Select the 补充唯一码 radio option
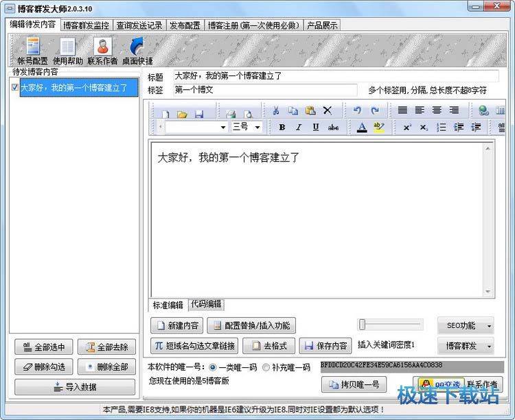The height and width of the screenshot is (420, 515). point(265,367)
